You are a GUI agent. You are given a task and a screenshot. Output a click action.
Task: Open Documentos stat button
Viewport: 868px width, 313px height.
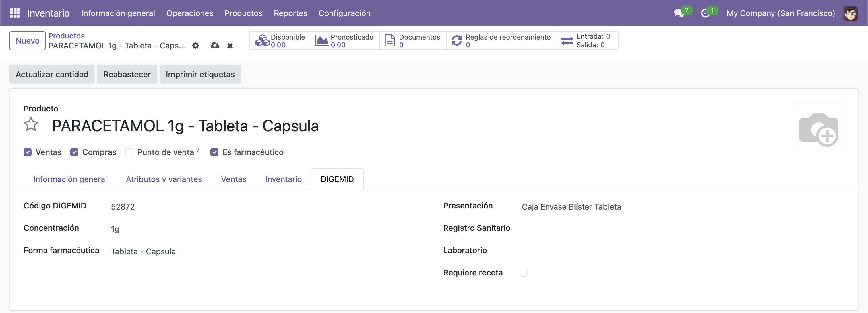point(413,41)
